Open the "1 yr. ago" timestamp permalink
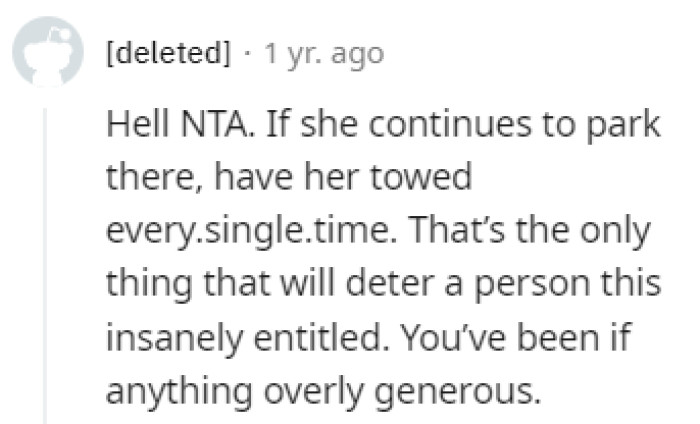 point(323,53)
